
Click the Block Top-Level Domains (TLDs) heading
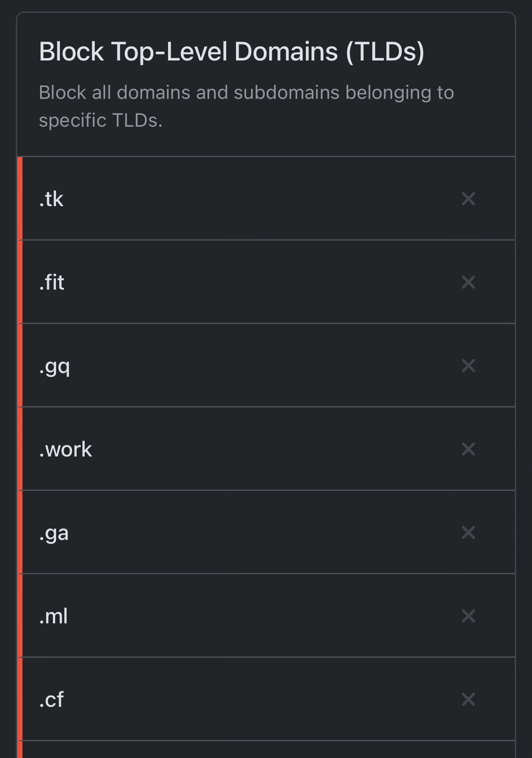[232, 52]
